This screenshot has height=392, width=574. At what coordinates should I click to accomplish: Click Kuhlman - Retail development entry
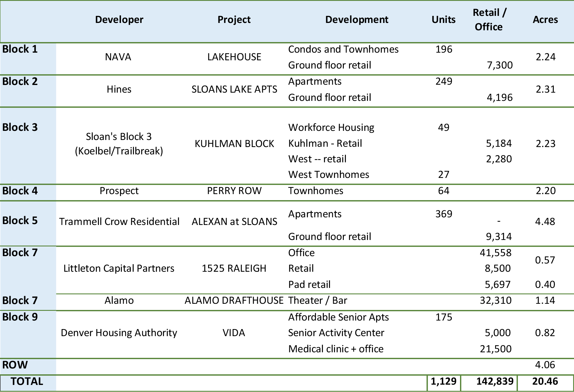point(325,143)
